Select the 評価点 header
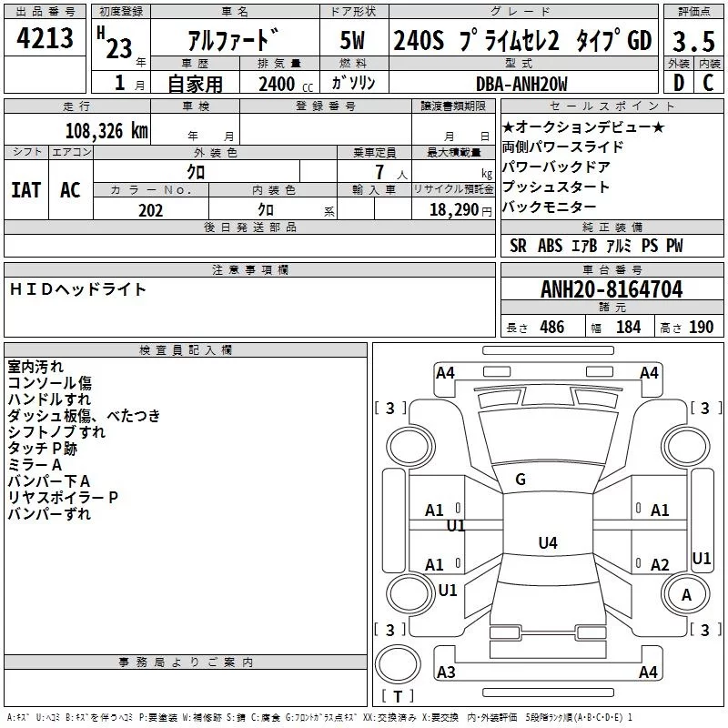 (x=693, y=12)
